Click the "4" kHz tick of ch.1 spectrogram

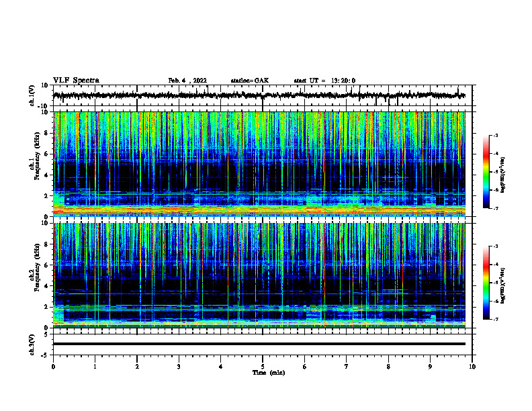[x=46, y=175]
